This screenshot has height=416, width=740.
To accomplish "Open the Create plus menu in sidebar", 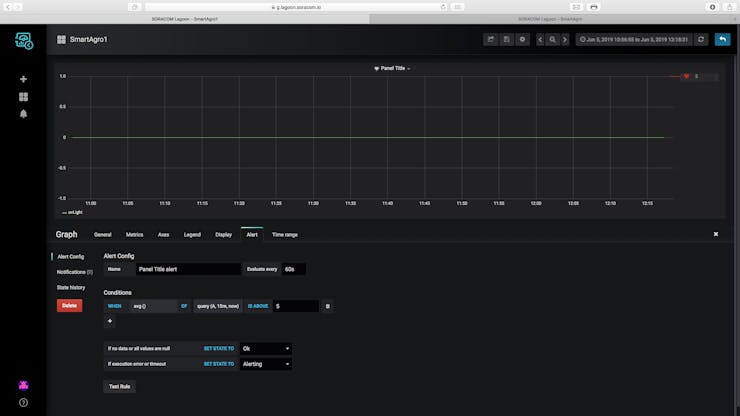I will 23,79.
